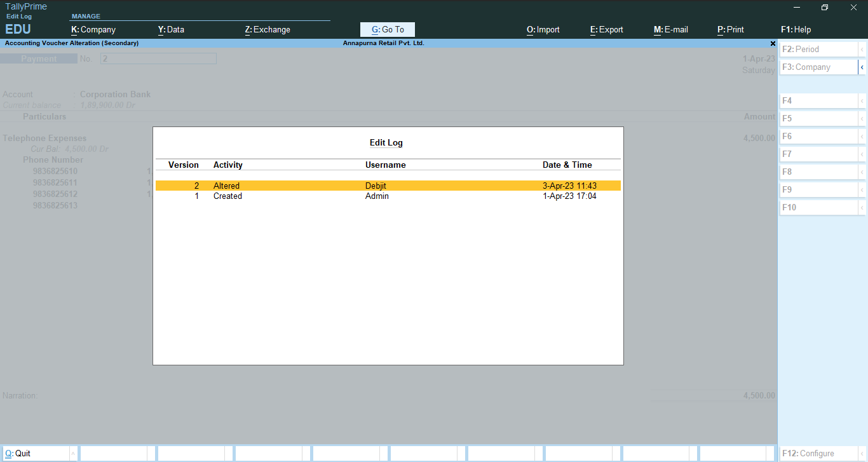Image resolution: width=868 pixels, height=462 pixels.
Task: Expand the chevron beside F7
Action: click(862, 154)
